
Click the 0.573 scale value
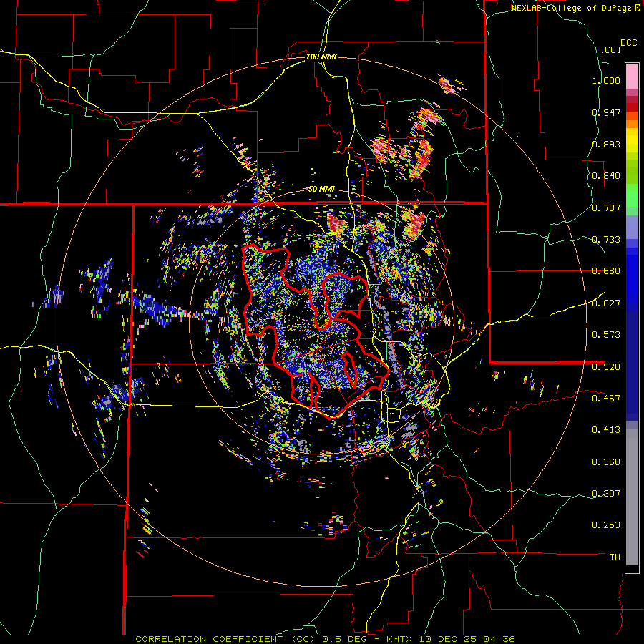coord(606,335)
